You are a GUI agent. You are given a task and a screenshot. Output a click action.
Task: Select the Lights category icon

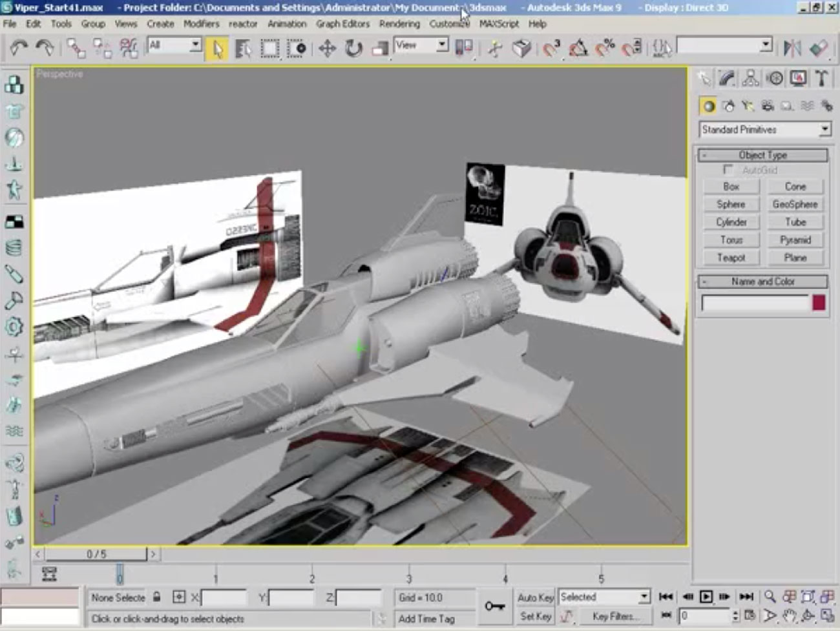pos(748,106)
